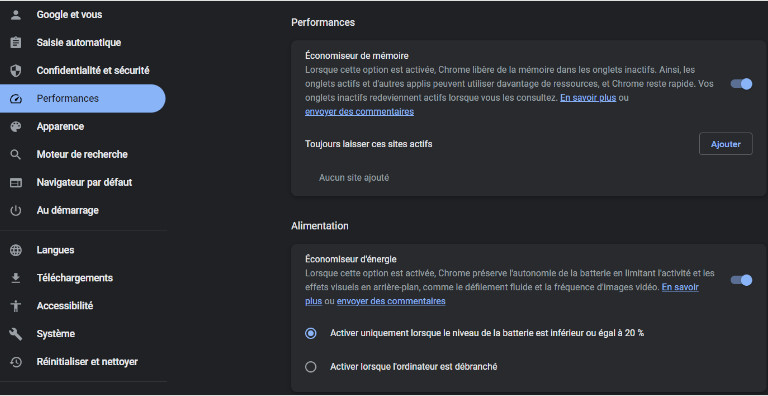Image resolution: width=768 pixels, height=396 pixels.
Task: Click the download arrow icon for Téléchargements
Action: click(16, 278)
